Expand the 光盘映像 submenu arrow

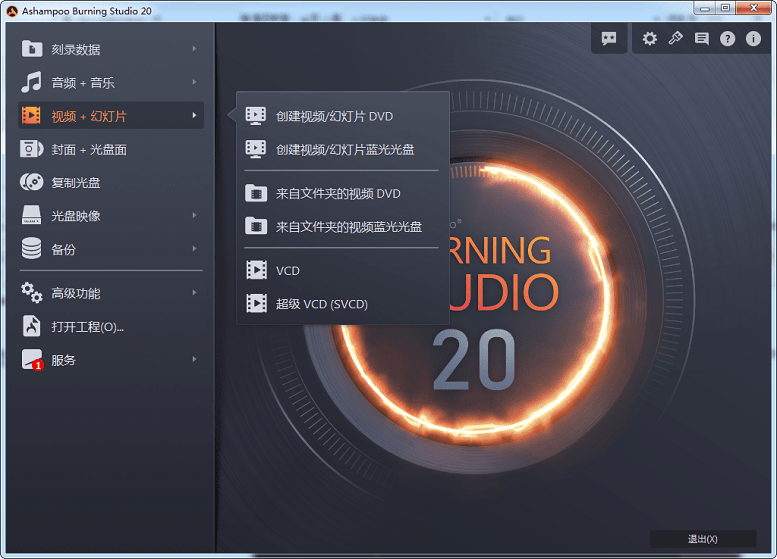[194, 215]
